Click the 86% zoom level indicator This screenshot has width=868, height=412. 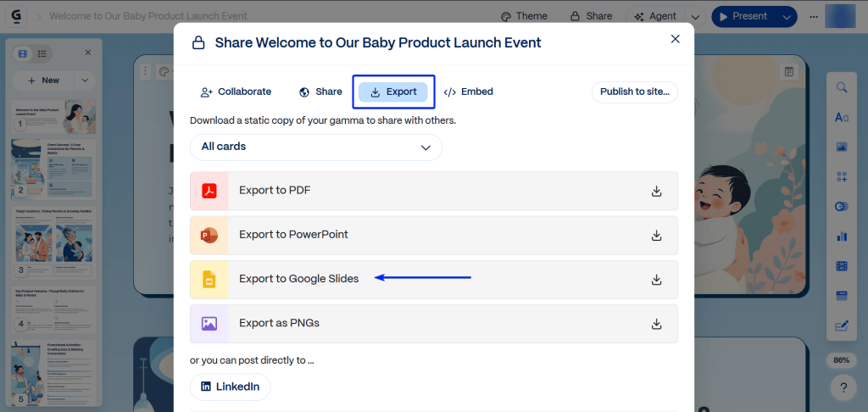841,360
